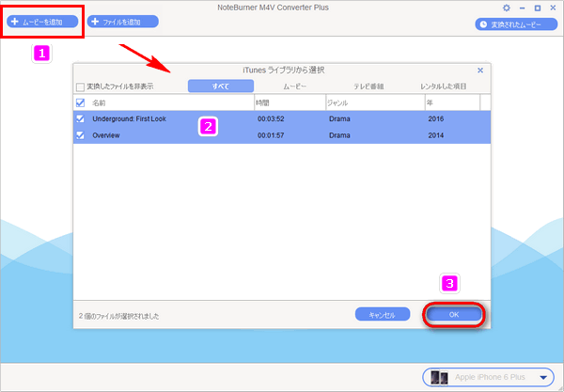Sort by the 時間 column header
The image size is (564, 392).
pyautogui.click(x=290, y=102)
